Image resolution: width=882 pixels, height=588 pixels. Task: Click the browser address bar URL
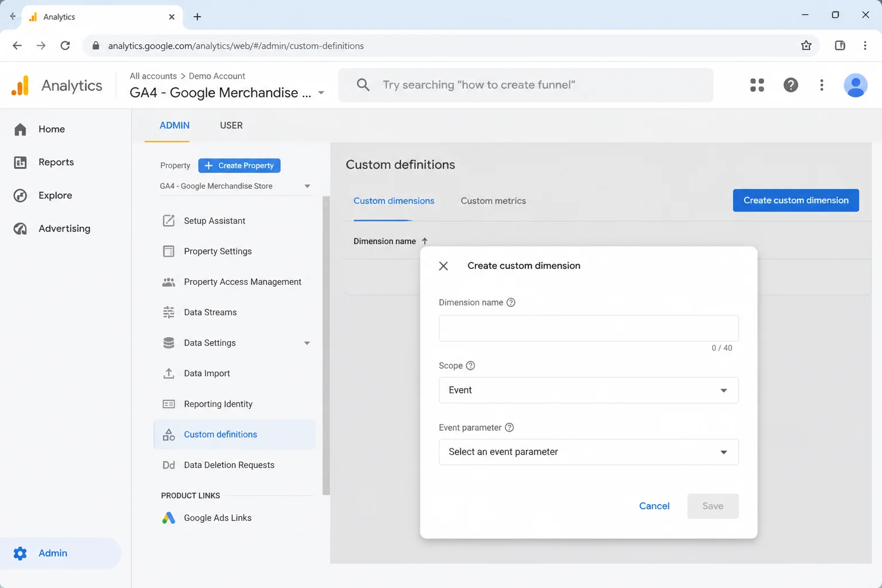(236, 46)
